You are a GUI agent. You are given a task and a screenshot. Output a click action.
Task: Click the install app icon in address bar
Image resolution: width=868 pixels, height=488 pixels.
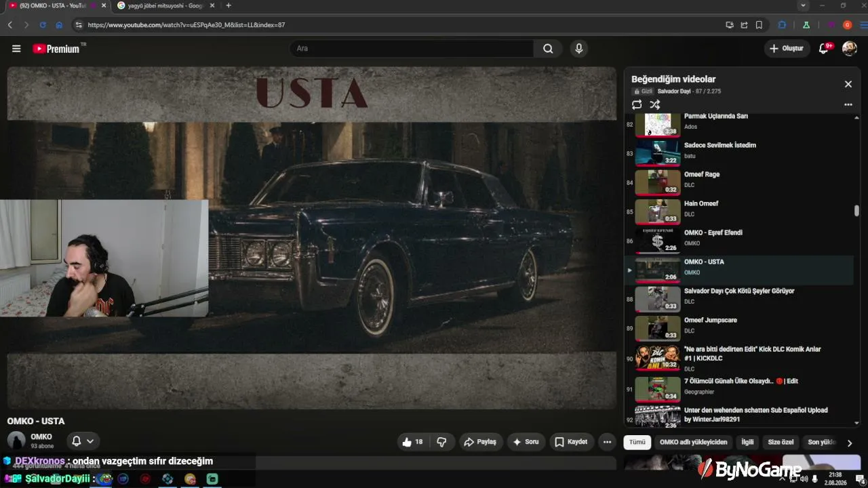[x=730, y=25]
